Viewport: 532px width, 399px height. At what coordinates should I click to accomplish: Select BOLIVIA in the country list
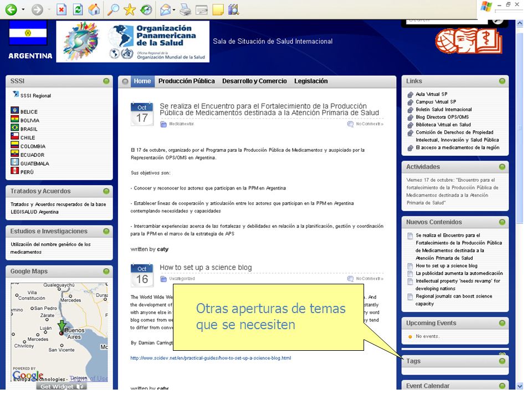pos(30,120)
